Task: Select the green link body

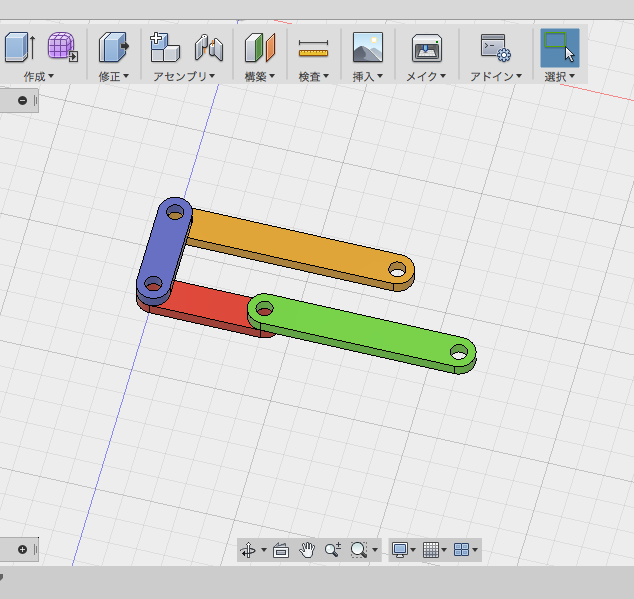Action: pos(360,330)
